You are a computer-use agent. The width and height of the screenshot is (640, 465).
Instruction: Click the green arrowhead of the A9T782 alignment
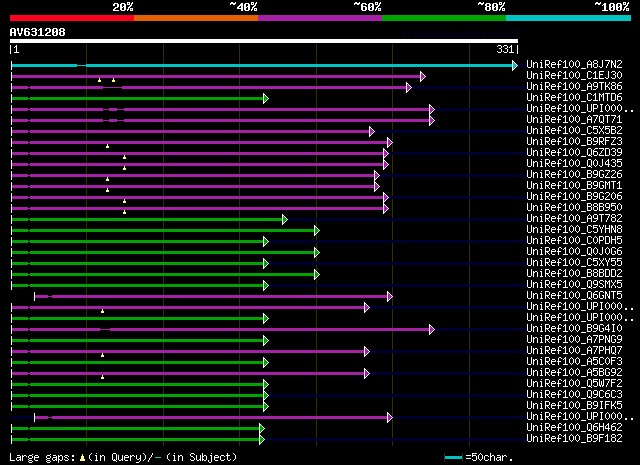pyautogui.click(x=284, y=220)
